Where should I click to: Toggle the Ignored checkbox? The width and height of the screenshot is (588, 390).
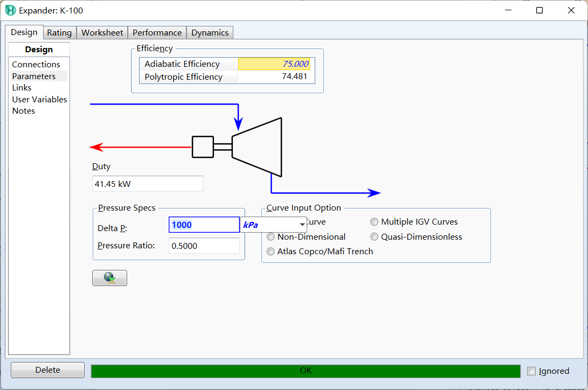[x=531, y=371]
